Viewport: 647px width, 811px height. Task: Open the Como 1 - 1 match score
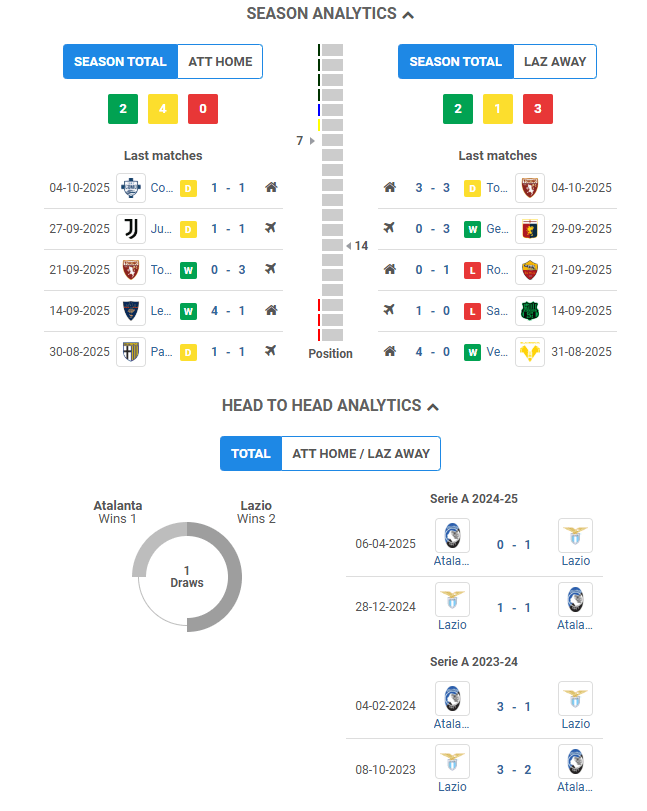pos(228,188)
